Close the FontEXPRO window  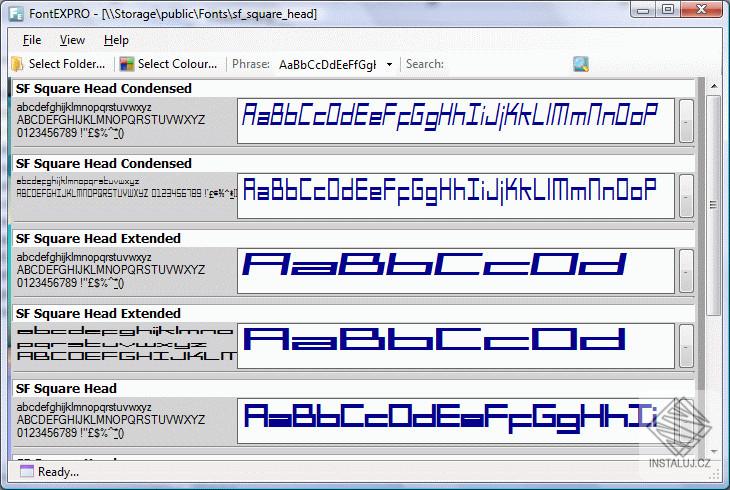701,10
